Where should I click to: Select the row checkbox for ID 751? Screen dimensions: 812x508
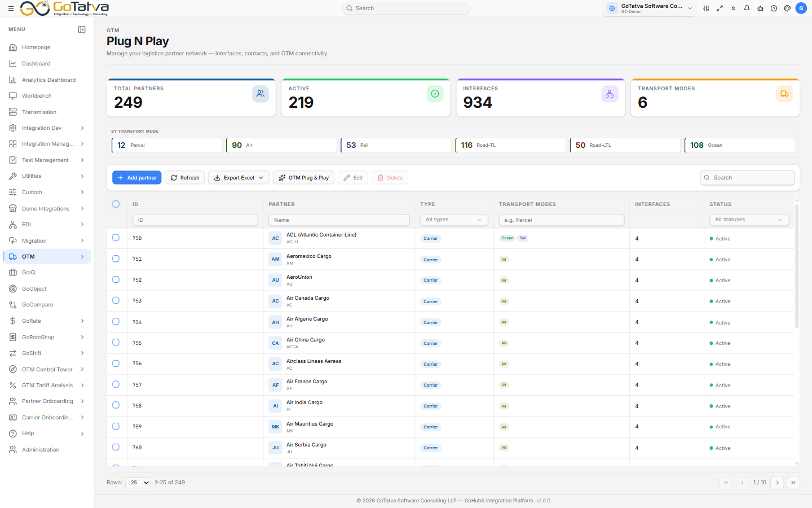pyautogui.click(x=116, y=259)
